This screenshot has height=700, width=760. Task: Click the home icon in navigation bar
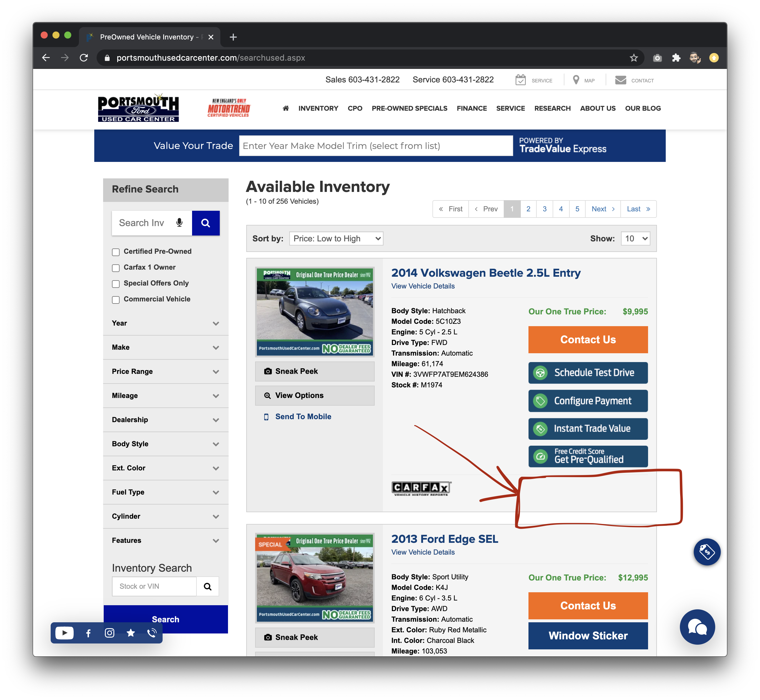click(x=286, y=108)
